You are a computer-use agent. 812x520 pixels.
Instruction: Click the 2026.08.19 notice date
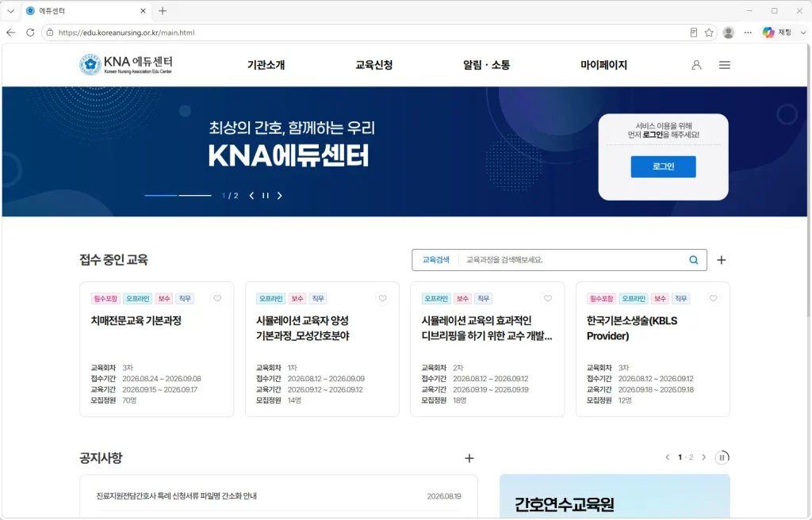tap(444, 496)
